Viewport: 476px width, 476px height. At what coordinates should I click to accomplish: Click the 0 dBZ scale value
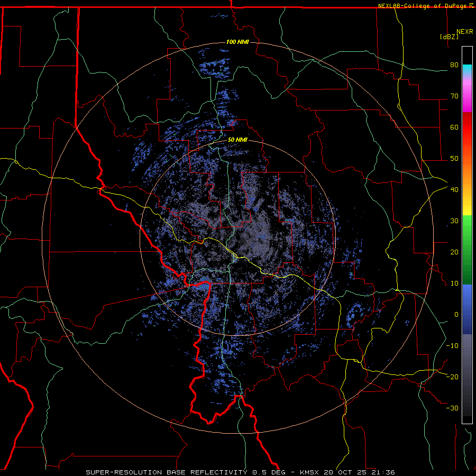tap(456, 315)
